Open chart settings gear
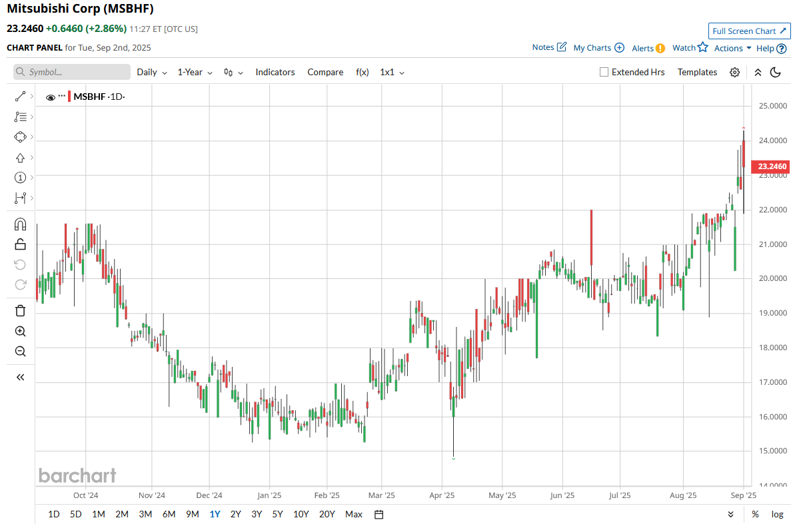 click(734, 72)
